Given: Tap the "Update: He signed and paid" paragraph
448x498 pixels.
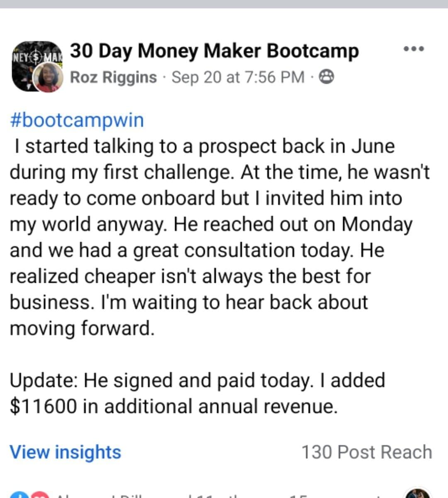Looking at the screenshot, I should point(197,393).
